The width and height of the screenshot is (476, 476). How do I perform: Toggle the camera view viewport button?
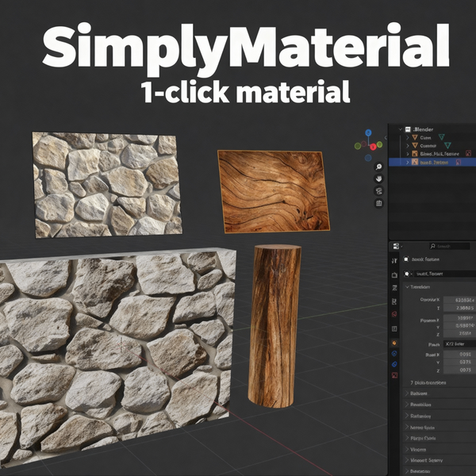[x=378, y=191]
